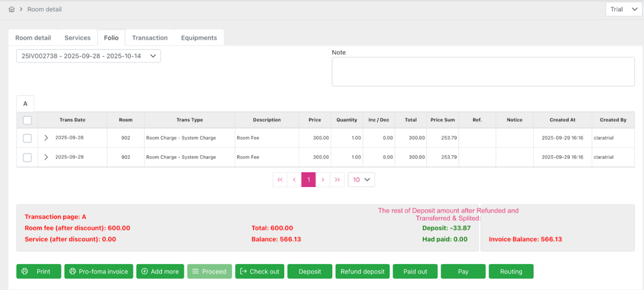Open the page size 10 selector

361,179
